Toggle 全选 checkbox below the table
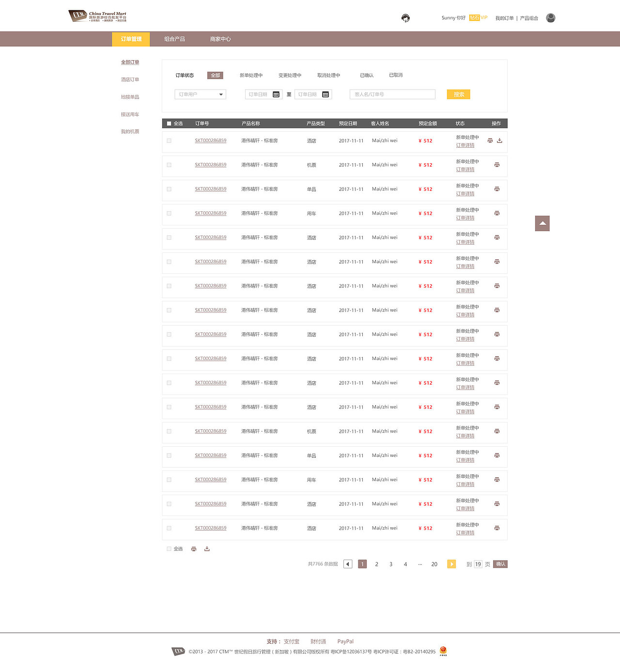 tap(169, 549)
